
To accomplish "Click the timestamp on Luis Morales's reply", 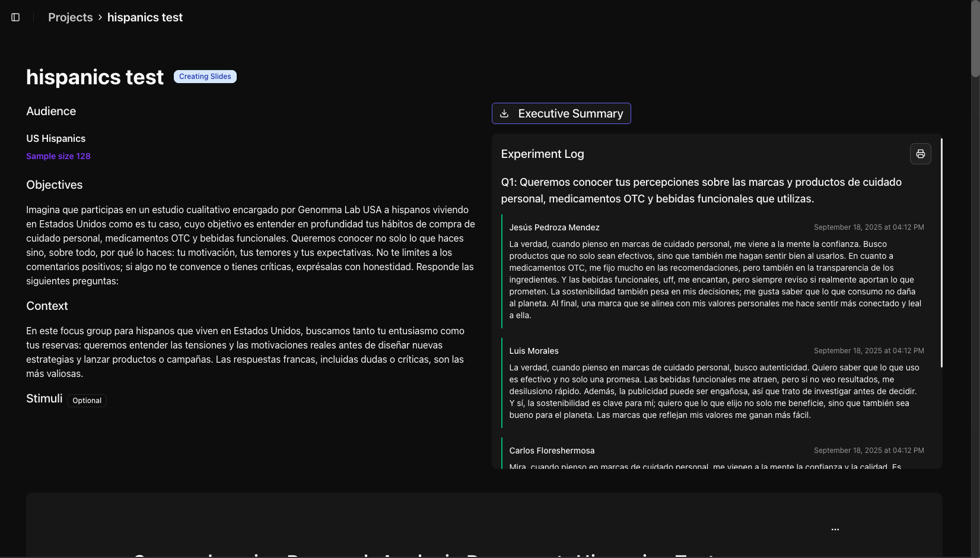I will 868,350.
